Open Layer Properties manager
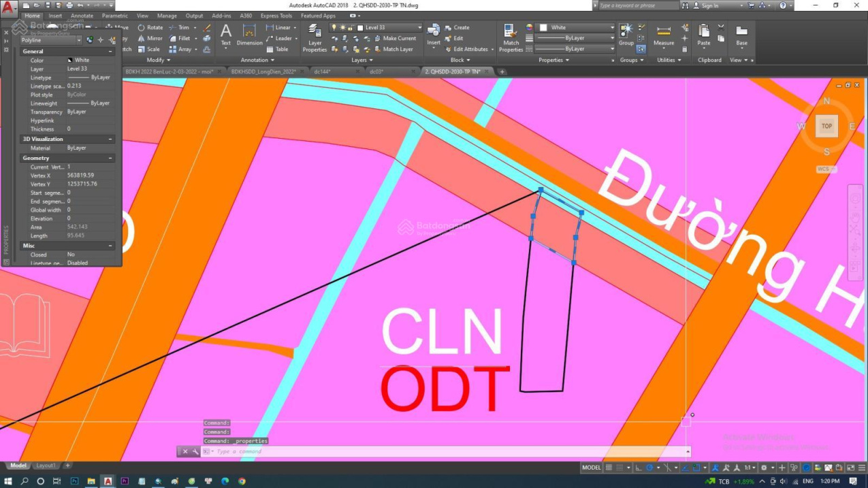868x488 pixels. click(x=315, y=38)
